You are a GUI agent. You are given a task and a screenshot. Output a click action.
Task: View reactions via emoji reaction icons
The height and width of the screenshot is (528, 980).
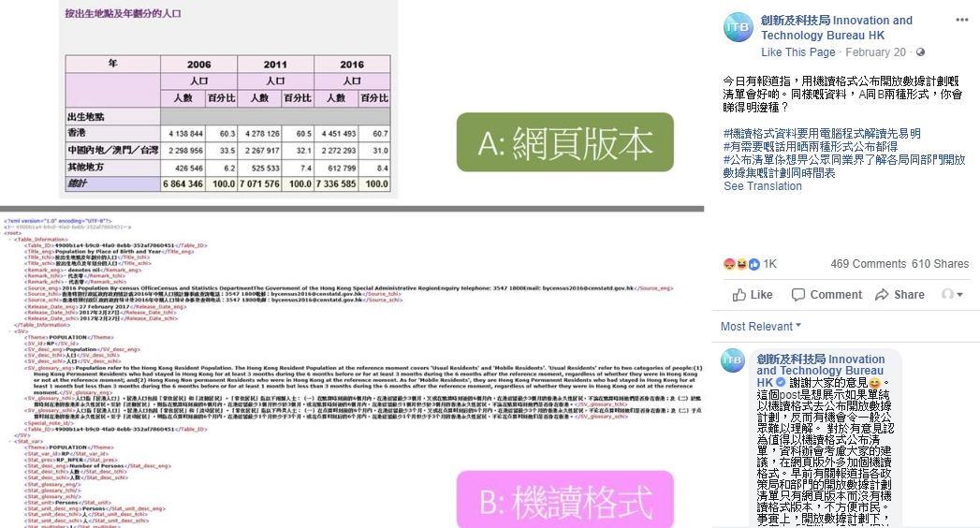(741, 264)
